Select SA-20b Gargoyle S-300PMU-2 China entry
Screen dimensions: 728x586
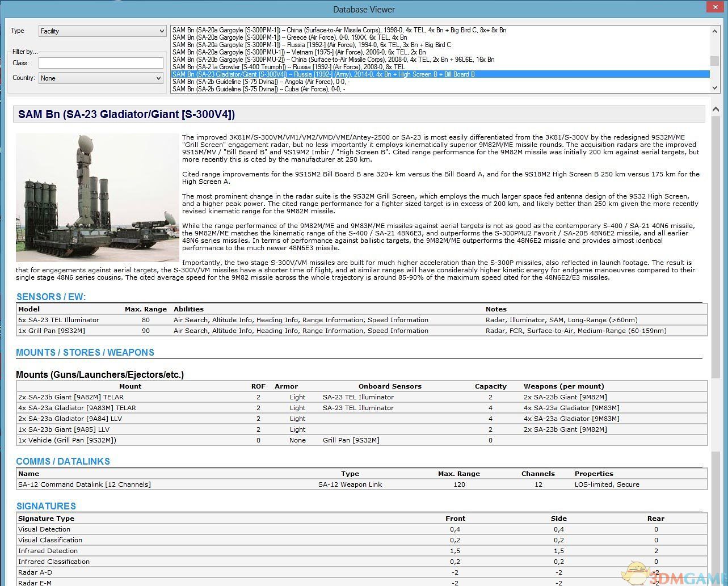(333, 60)
